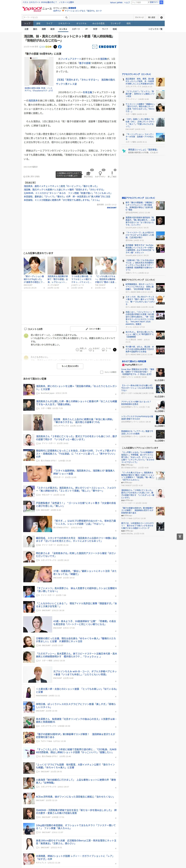Click the scroll-to-top arrow button
Image resolution: width=186 pixels, height=868 pixels.
(180, 536)
